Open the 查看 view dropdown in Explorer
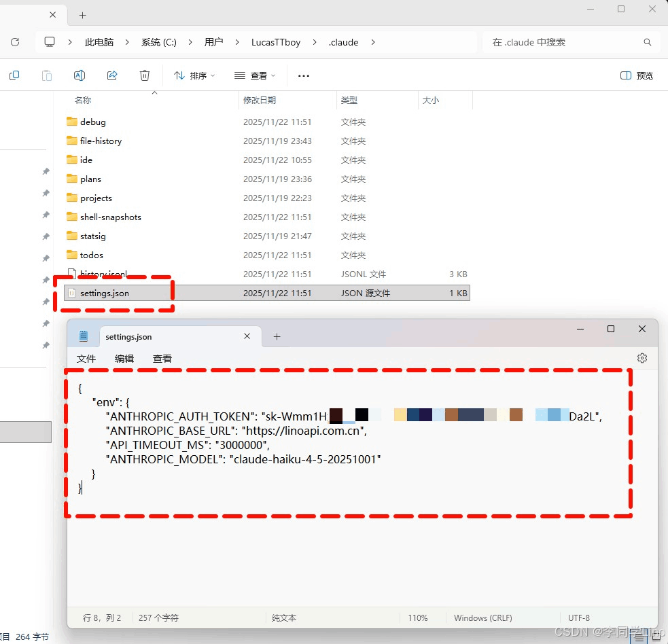The width and height of the screenshot is (668, 644). pos(255,75)
